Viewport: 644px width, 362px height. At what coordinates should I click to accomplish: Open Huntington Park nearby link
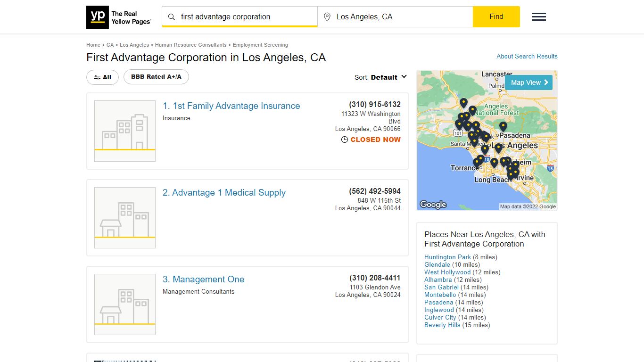(447, 257)
